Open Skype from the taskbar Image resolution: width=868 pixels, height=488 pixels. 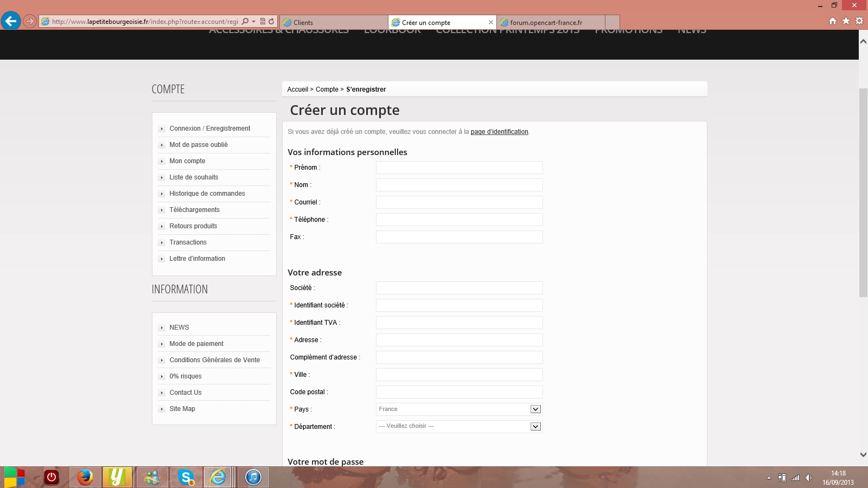186,477
